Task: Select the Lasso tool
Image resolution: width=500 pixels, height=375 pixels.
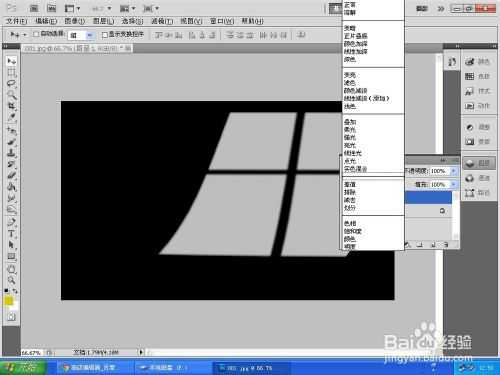Action: (x=11, y=83)
